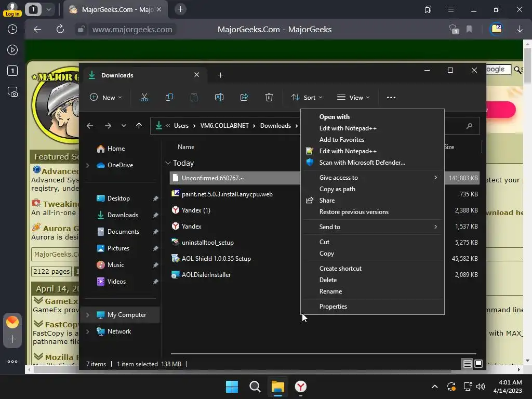Go up one folder level in Explorer
Image resolution: width=532 pixels, height=399 pixels.
pyautogui.click(x=139, y=126)
